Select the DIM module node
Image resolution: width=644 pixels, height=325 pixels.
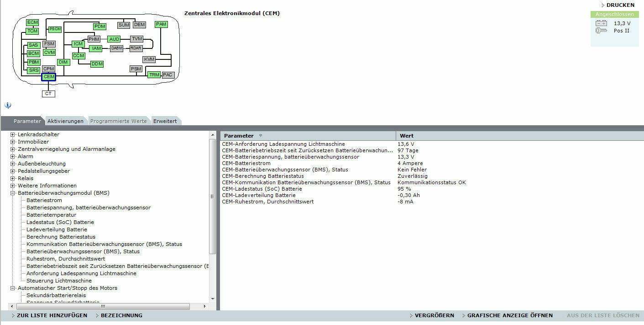[63, 62]
